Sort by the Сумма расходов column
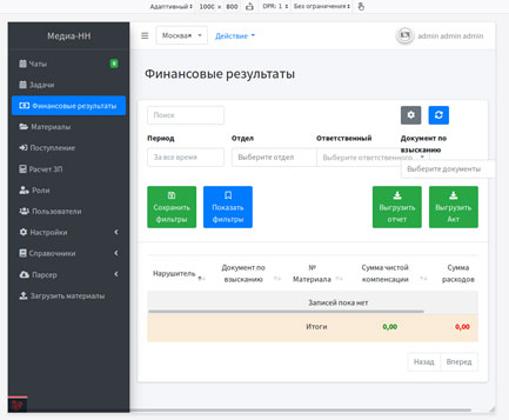 tap(458, 273)
